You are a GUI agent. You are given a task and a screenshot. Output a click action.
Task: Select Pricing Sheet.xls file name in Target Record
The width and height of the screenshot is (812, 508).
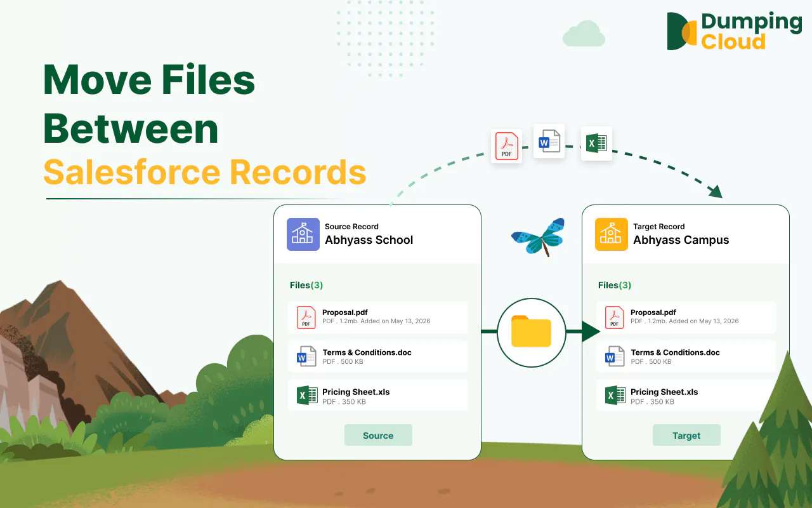pyautogui.click(x=664, y=392)
